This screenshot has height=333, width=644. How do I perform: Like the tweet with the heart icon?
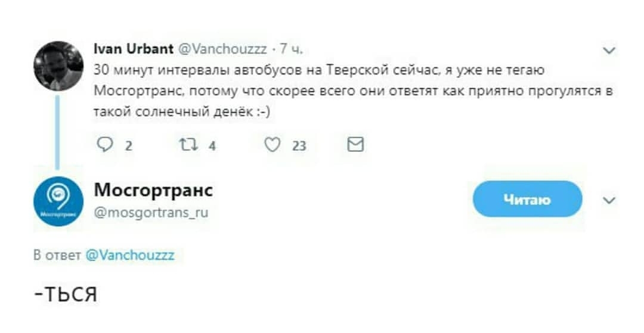click(273, 144)
